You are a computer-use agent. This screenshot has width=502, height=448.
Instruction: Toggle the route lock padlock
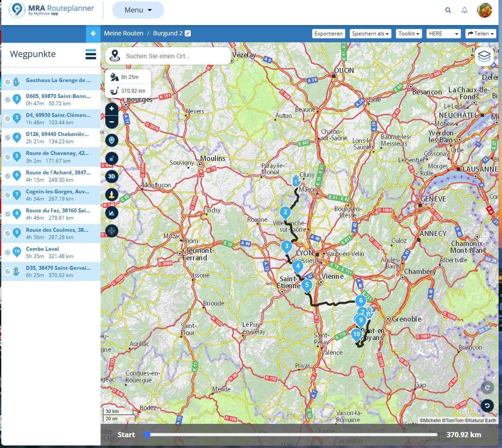pos(111,158)
